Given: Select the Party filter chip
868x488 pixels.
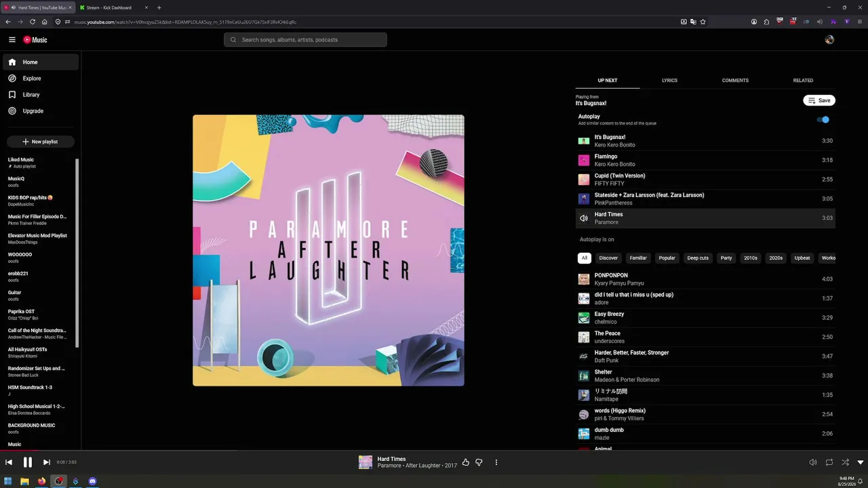Looking at the screenshot, I should [x=726, y=258].
